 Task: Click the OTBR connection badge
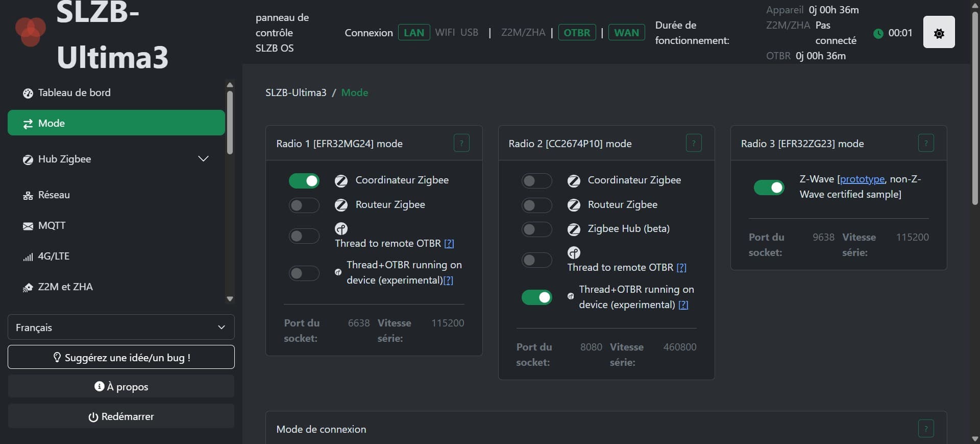[x=577, y=33]
